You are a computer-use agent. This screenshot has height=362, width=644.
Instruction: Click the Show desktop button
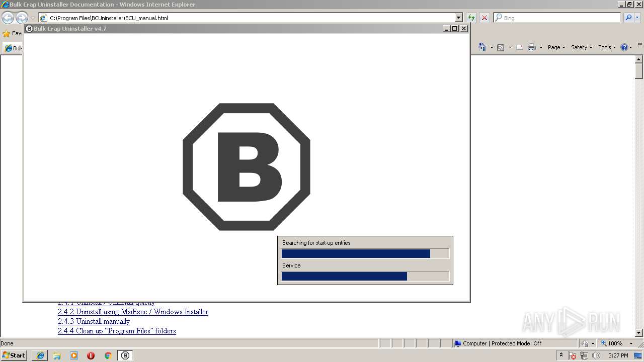[638, 355]
